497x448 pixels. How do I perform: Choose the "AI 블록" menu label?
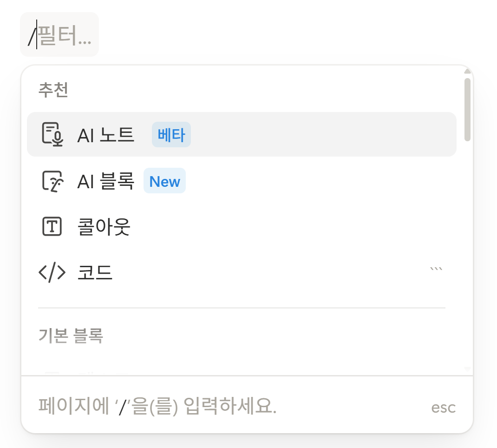point(106,181)
